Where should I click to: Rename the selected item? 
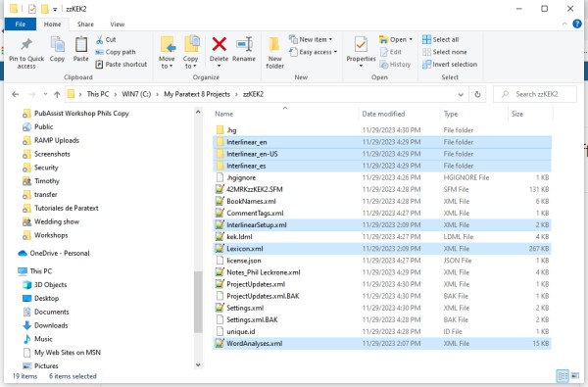tap(244, 49)
